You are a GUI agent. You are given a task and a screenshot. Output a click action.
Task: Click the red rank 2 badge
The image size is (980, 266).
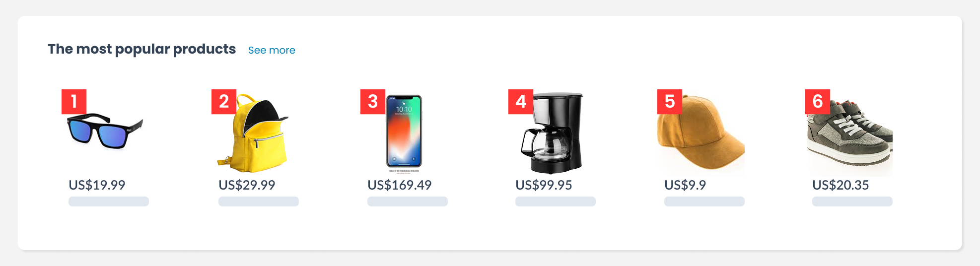(223, 101)
